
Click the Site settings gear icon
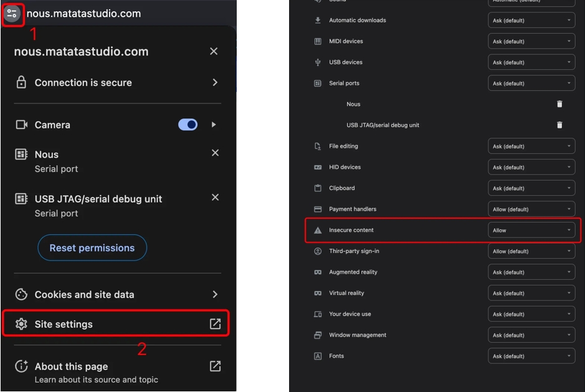tap(21, 324)
